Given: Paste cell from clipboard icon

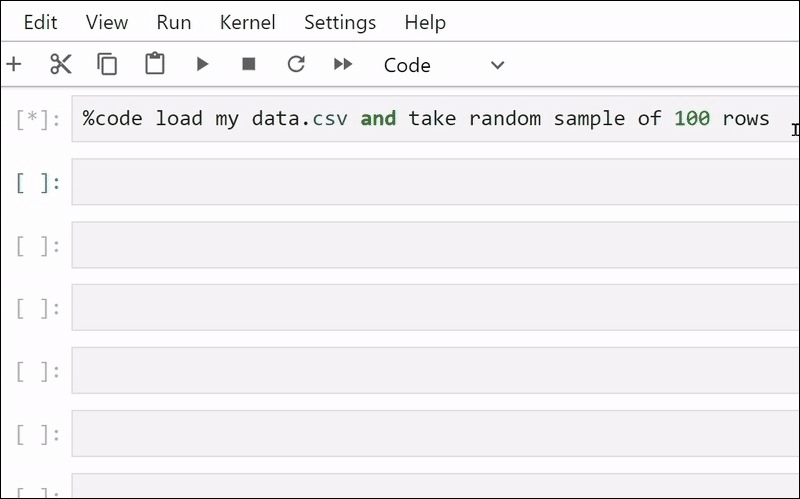Looking at the screenshot, I should (155, 64).
